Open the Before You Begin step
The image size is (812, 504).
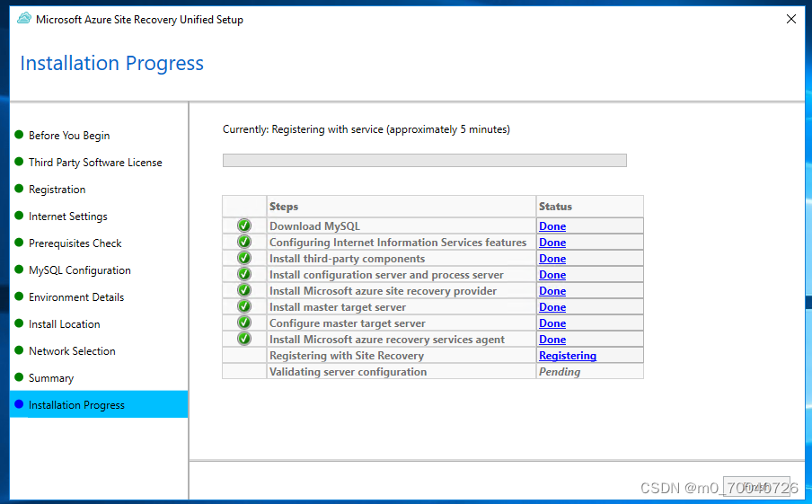coord(69,135)
